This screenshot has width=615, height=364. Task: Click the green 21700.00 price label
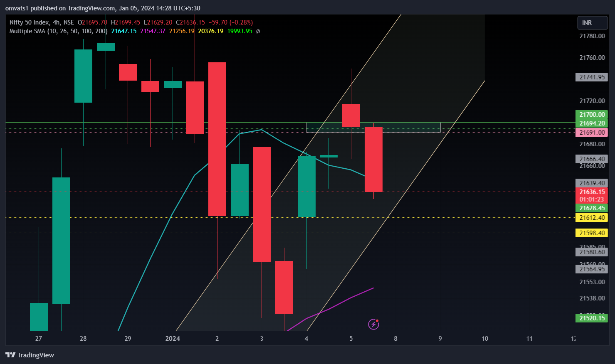[592, 115]
